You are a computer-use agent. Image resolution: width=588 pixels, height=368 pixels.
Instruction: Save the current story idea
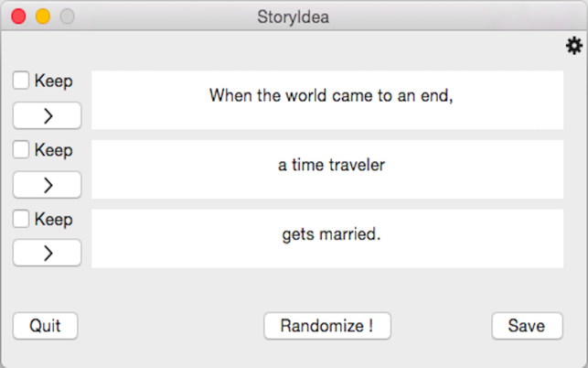[x=527, y=326]
